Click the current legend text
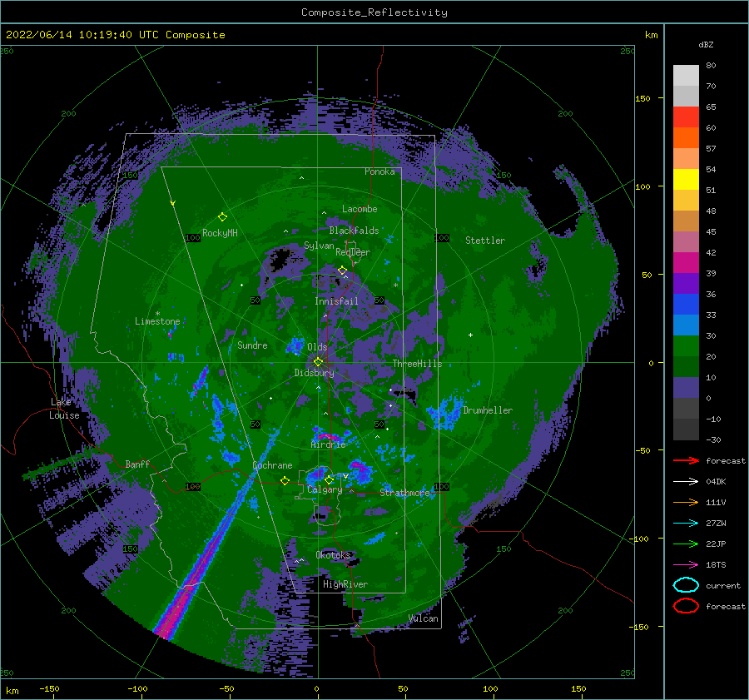The image size is (749, 700). (723, 585)
